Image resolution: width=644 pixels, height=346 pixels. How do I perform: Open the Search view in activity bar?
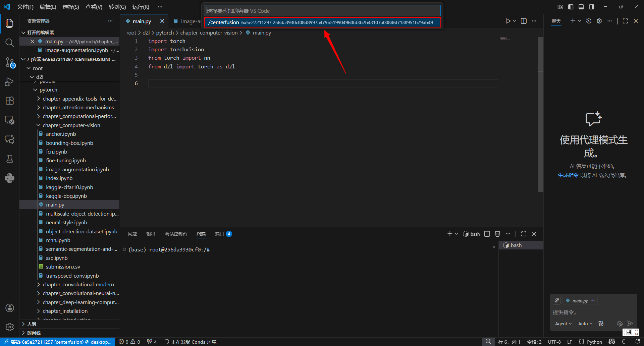(9, 43)
